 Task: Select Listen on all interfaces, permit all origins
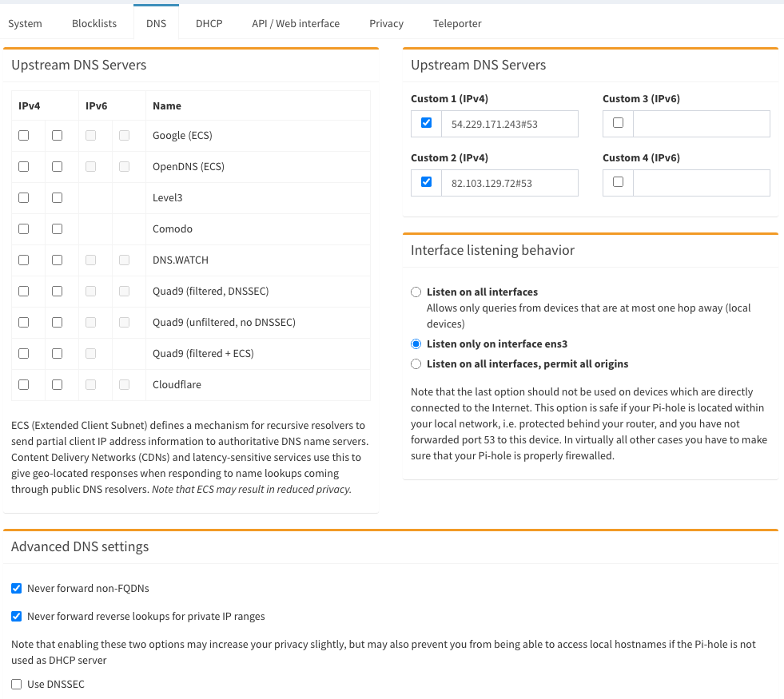(x=416, y=364)
